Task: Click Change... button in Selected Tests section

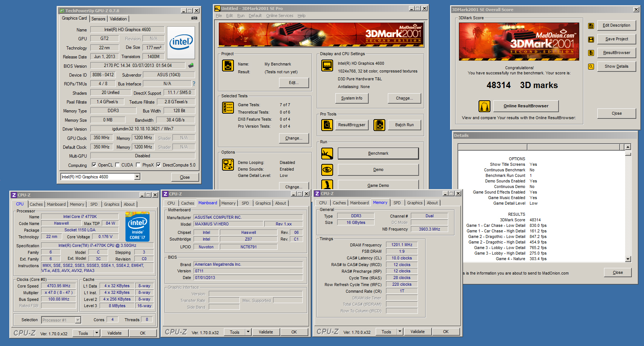Action: 294,138
